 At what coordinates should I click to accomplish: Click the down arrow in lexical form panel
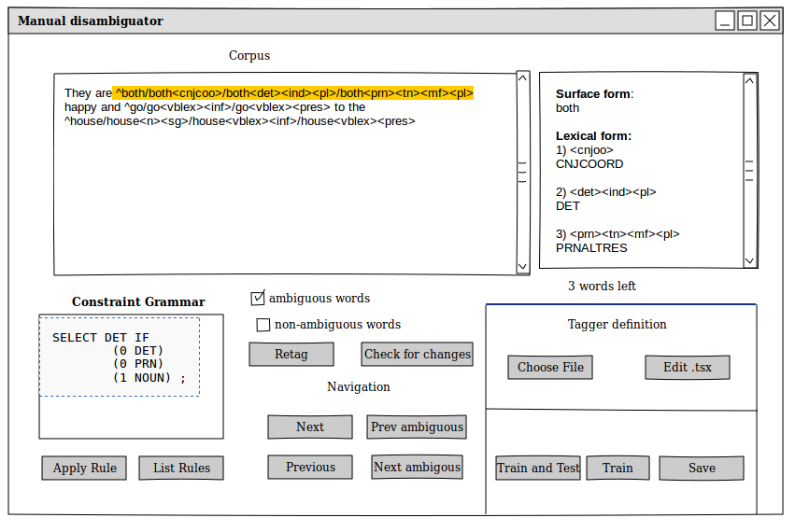749,261
